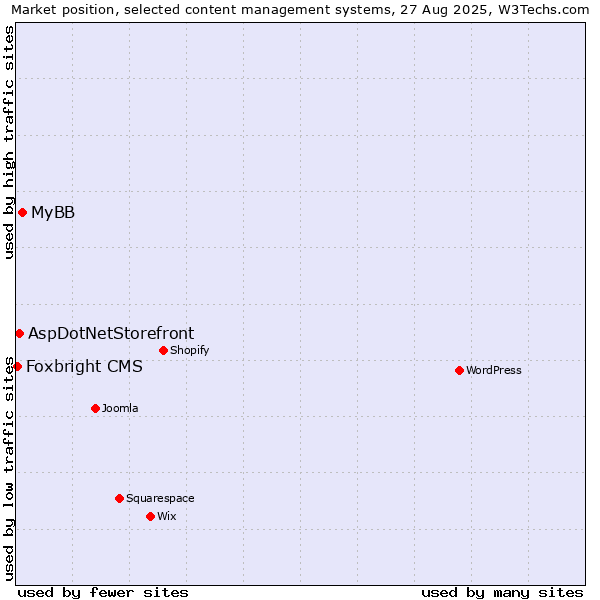Click the red Squarespace data point
Image resolution: width=600 pixels, height=600 pixels.
pos(119,499)
